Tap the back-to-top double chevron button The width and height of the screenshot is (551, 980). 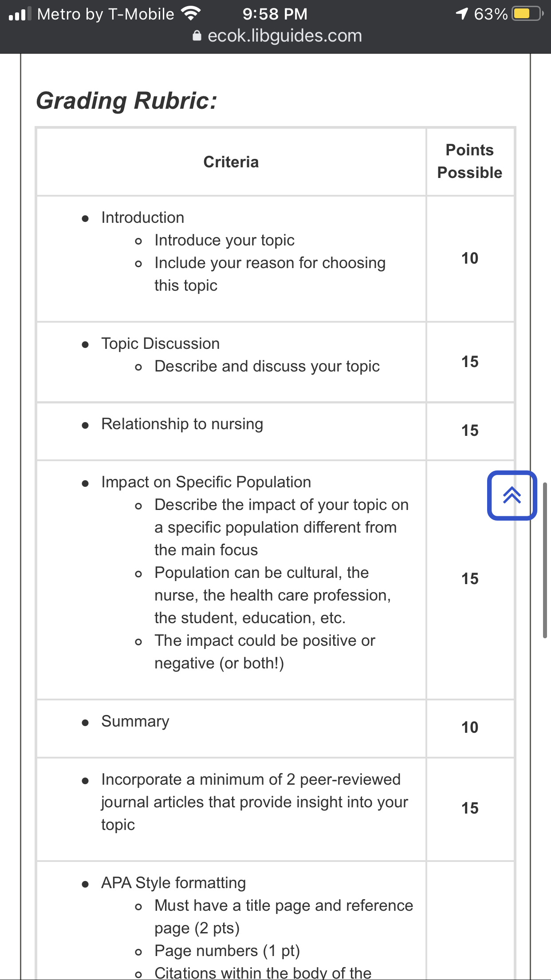512,495
